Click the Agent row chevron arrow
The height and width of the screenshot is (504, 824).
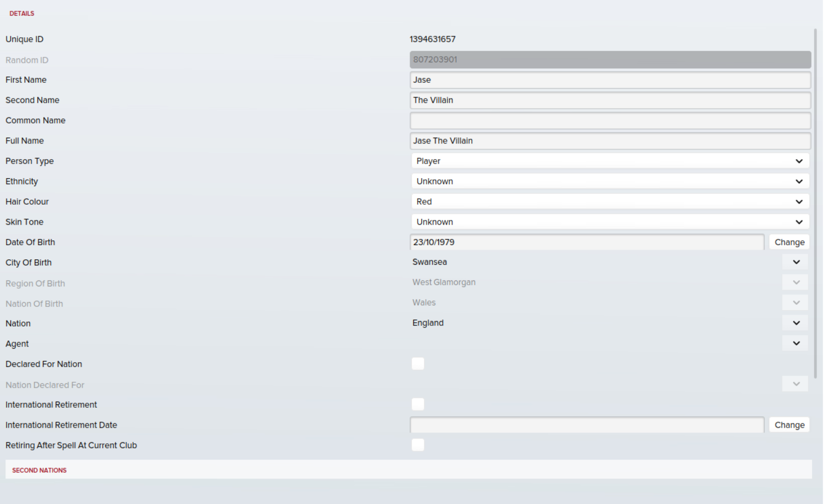pyautogui.click(x=795, y=343)
